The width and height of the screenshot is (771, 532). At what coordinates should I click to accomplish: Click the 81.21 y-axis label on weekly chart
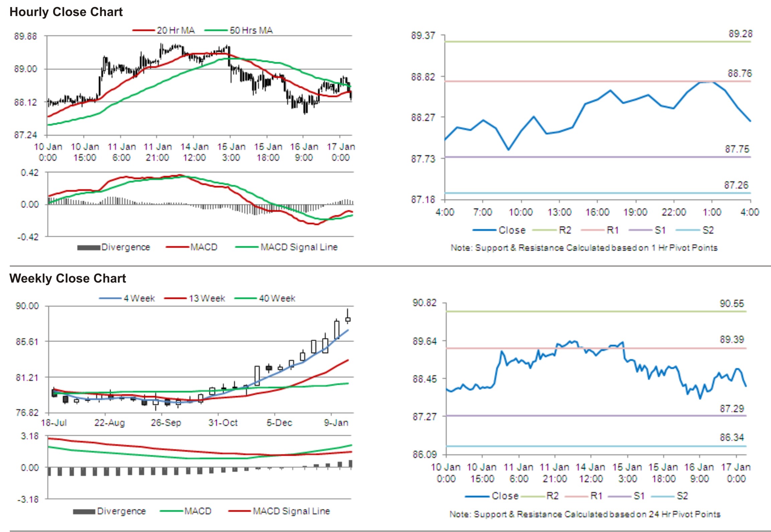pyautogui.click(x=27, y=378)
